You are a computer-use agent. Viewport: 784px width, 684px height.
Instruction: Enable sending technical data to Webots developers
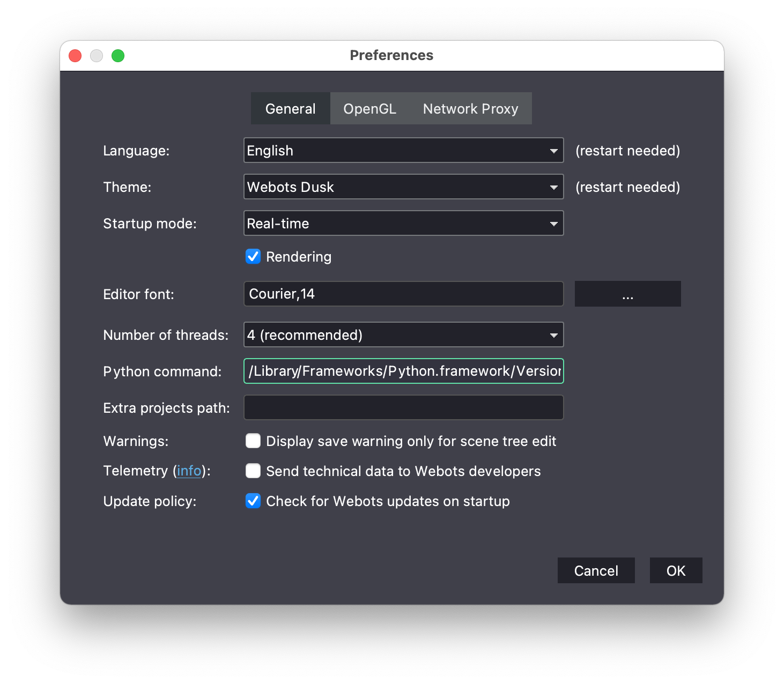click(253, 471)
